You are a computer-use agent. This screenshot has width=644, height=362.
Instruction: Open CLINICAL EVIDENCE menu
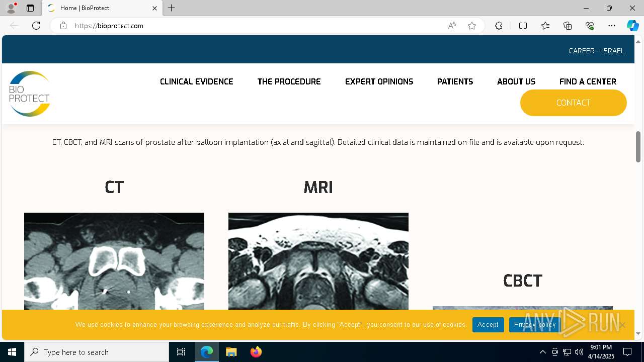point(197,81)
